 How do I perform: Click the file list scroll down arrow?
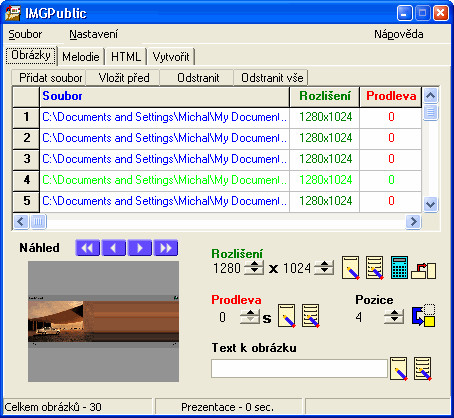click(430, 204)
